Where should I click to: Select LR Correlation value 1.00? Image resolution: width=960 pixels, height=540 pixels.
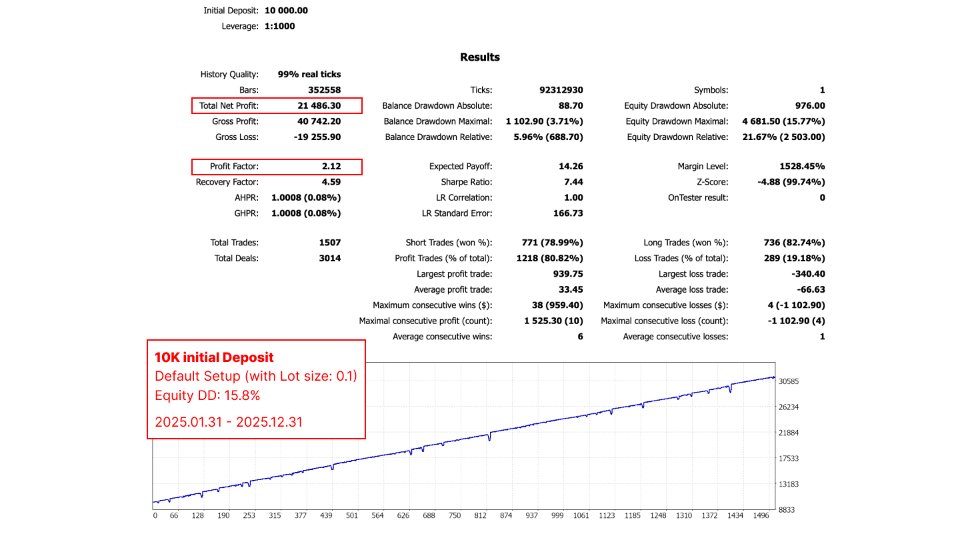click(x=574, y=198)
